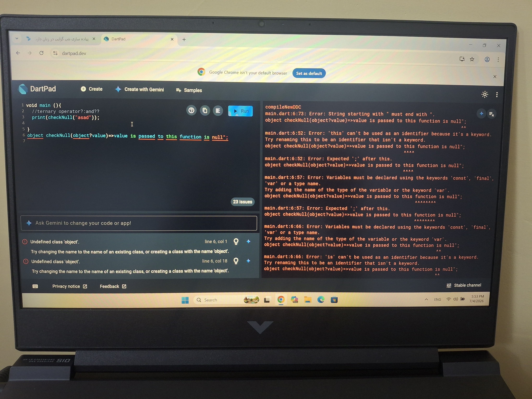
Task: Toggle the 23 issues panel
Action: [x=242, y=202]
